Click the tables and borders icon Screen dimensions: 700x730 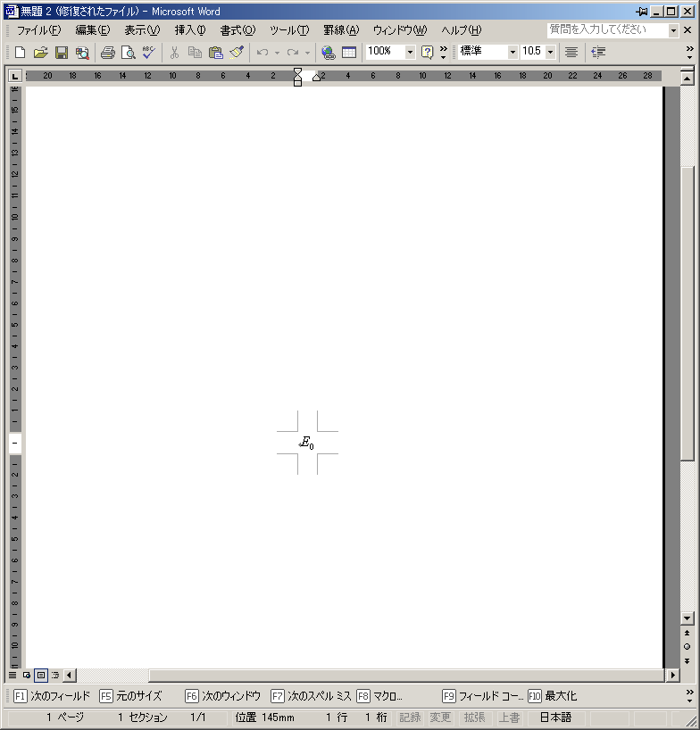point(349,52)
